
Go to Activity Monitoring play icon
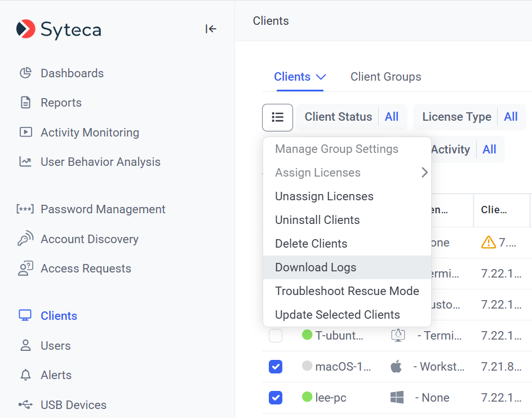tap(25, 133)
